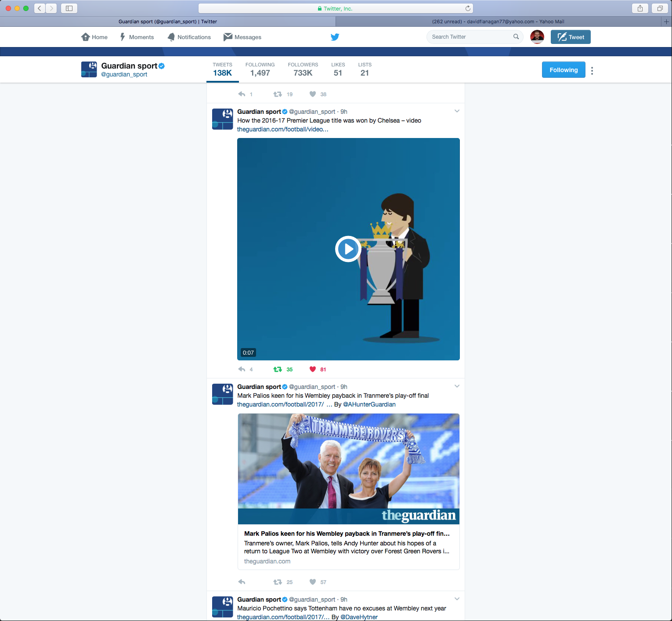The image size is (672, 621).
Task: Undo retweet on Chelsea video tweet (35)
Action: (278, 369)
